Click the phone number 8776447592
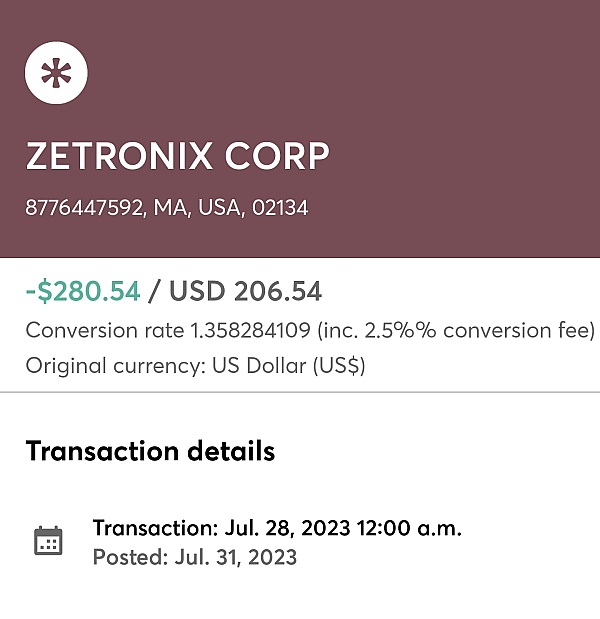The width and height of the screenshot is (600, 619). 83,208
